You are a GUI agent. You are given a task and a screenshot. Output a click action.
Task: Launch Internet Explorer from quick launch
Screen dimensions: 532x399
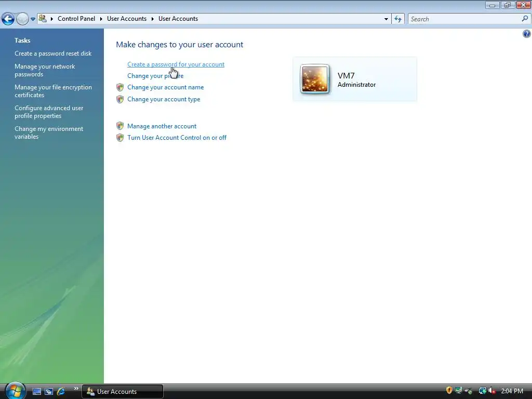pyautogui.click(x=61, y=391)
